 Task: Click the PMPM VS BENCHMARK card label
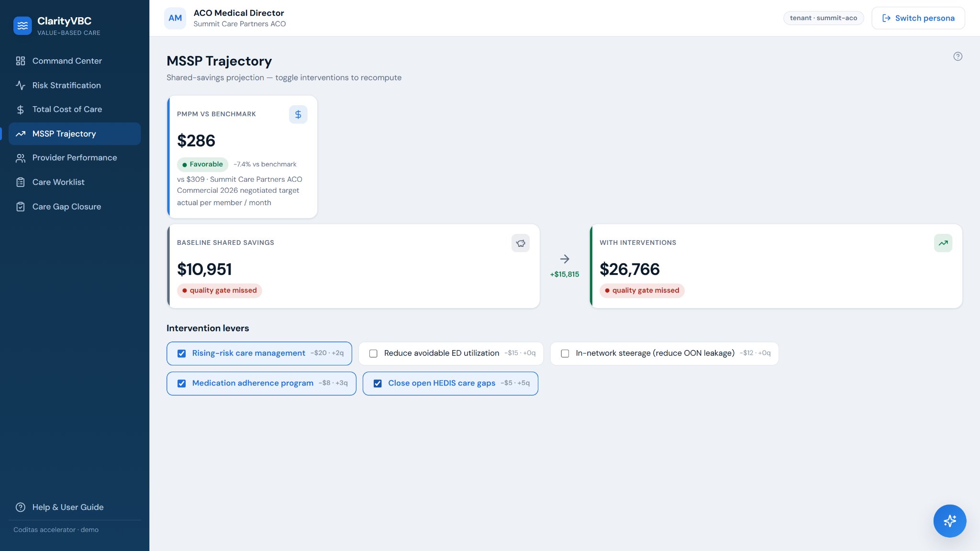pos(216,114)
